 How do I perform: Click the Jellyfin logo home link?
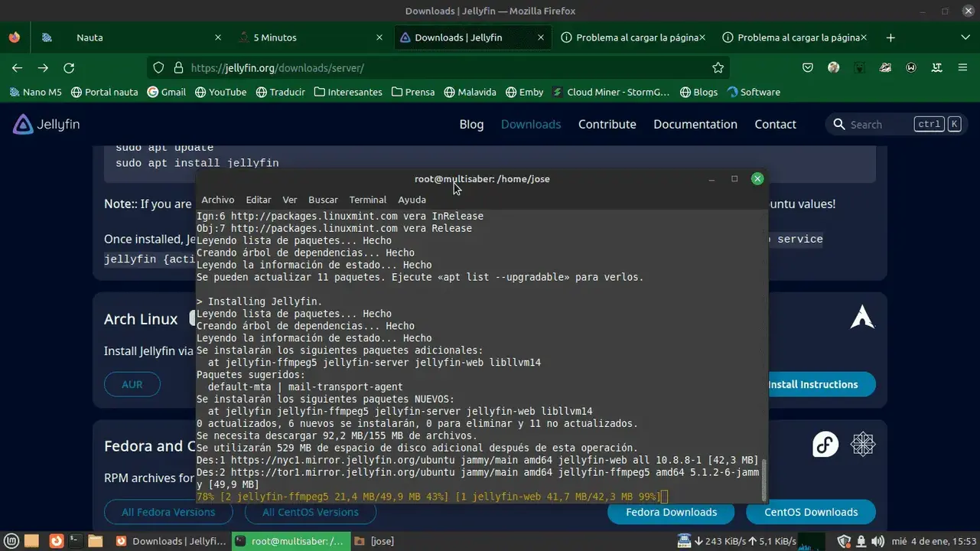[46, 124]
